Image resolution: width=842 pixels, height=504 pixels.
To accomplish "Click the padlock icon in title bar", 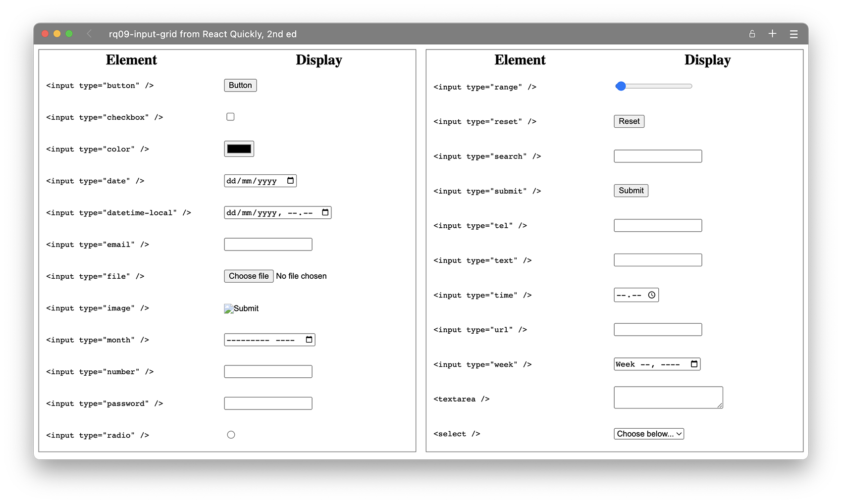I will 752,34.
